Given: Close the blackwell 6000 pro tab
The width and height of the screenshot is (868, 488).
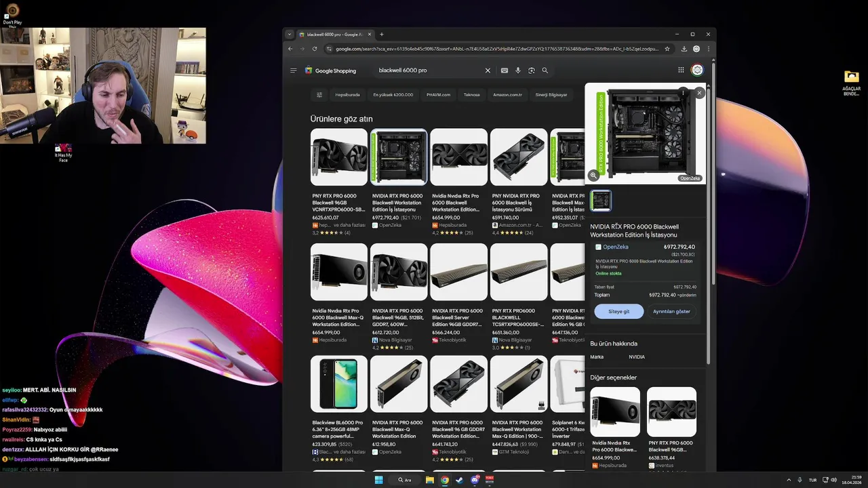Looking at the screenshot, I should [x=369, y=34].
